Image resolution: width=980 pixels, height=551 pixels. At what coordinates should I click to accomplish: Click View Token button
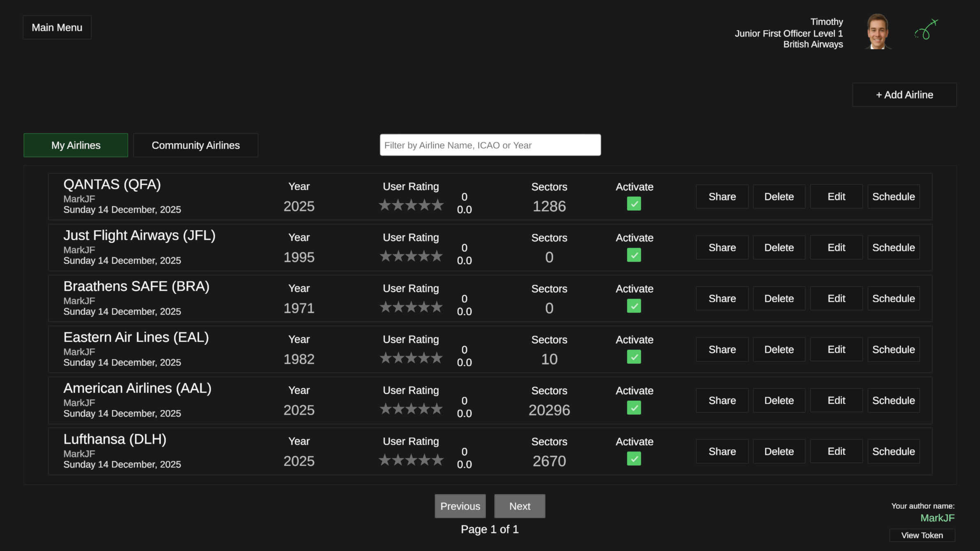coord(922,535)
